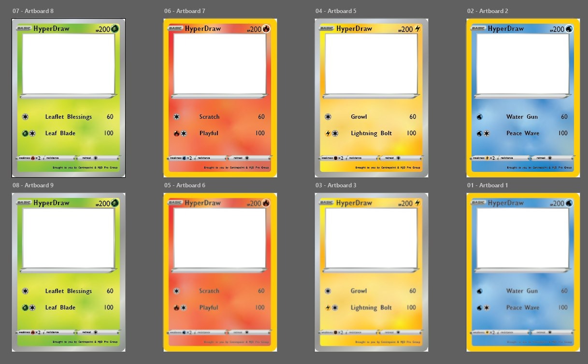
Task: Click damage value 100 for Leaf Blade on Artboard 8
Action: pyautogui.click(x=109, y=133)
